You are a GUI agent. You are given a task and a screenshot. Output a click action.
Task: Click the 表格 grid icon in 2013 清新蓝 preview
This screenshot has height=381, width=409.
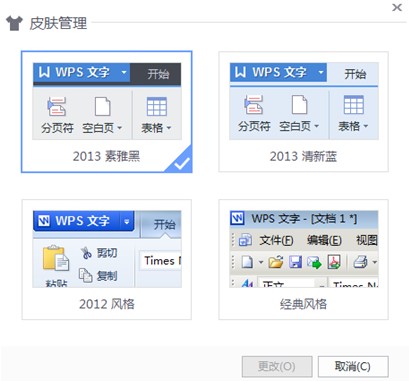point(354,105)
